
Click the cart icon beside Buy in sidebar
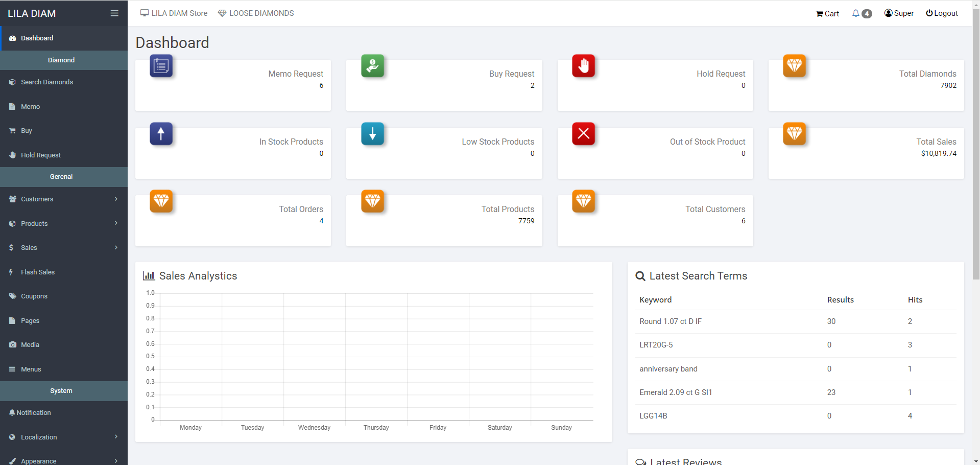12,131
